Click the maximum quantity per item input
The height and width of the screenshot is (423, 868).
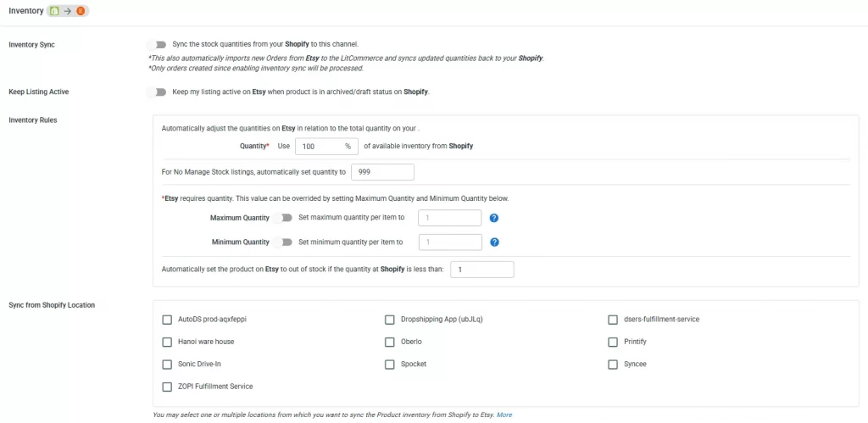(x=449, y=218)
